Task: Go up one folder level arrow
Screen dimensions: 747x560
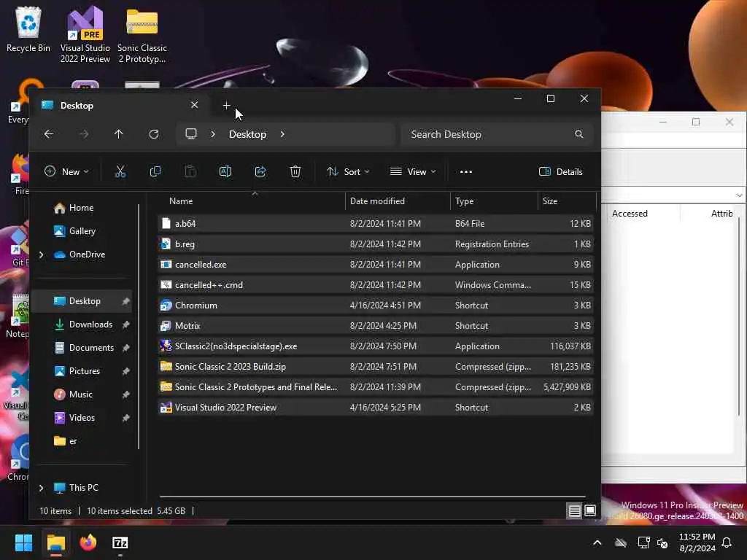Action: pyautogui.click(x=119, y=134)
